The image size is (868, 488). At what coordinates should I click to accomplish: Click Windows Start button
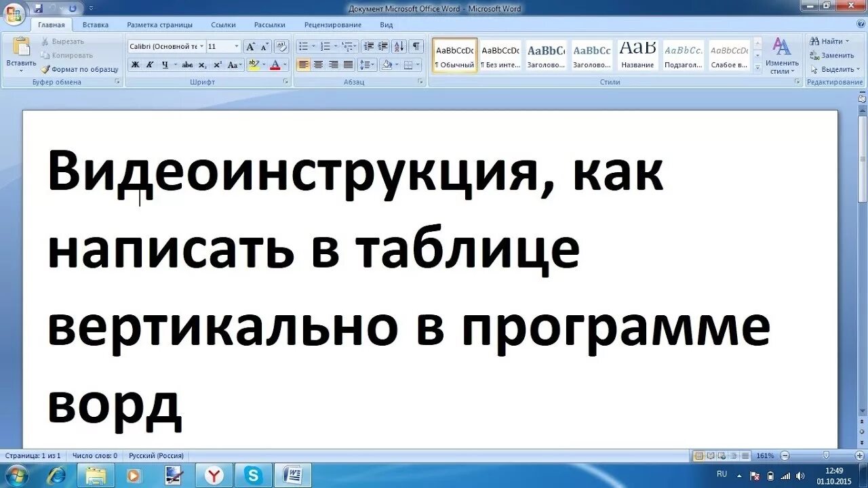point(16,475)
